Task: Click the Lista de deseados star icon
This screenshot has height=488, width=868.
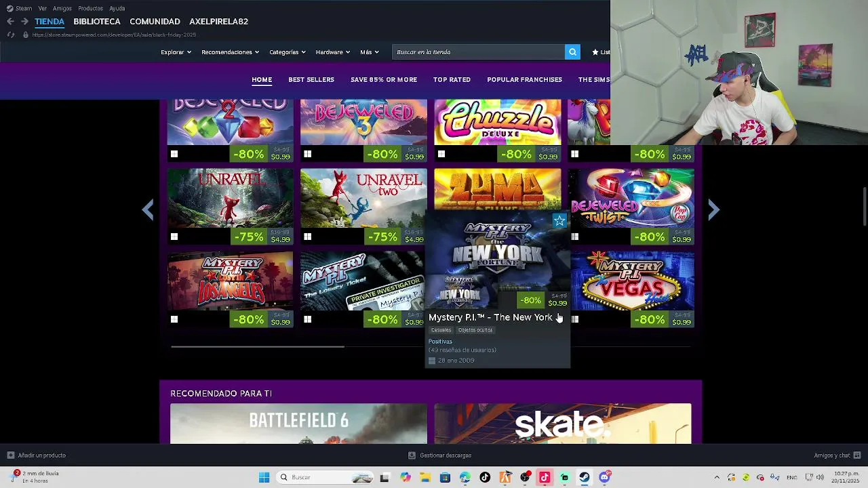Action: pyautogui.click(x=595, y=52)
